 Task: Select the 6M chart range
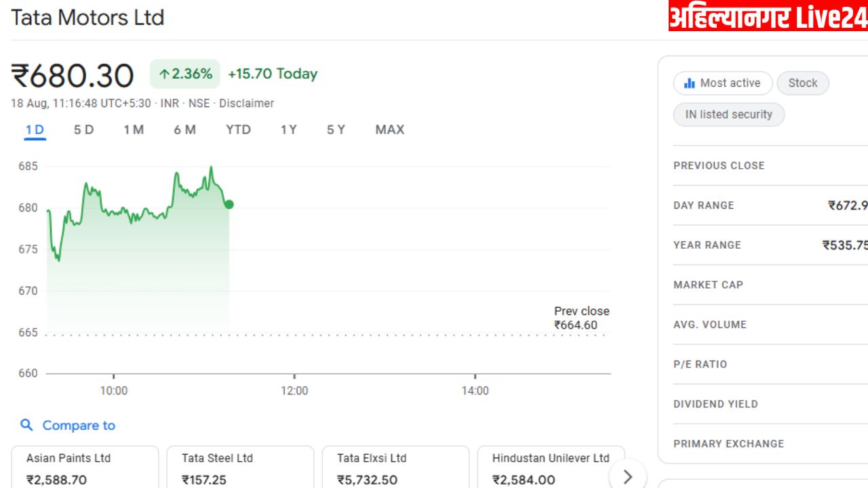pos(184,129)
